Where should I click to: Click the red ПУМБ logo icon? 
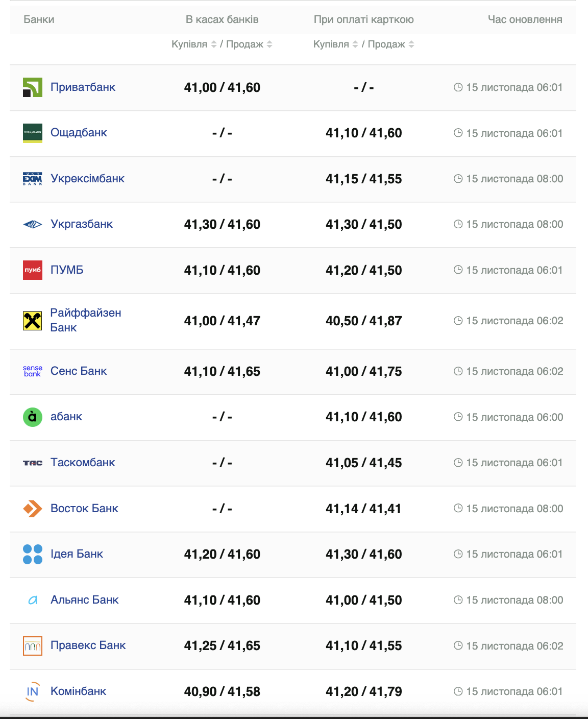click(33, 270)
